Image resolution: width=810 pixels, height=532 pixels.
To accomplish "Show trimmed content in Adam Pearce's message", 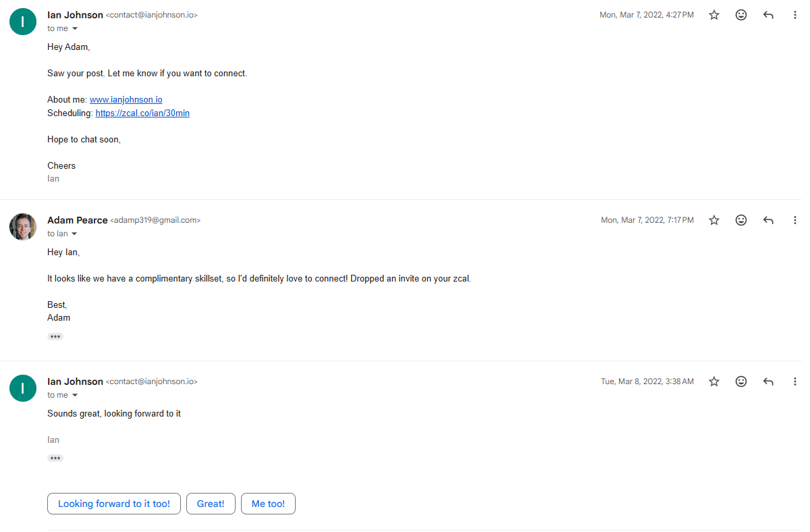I will (x=55, y=336).
